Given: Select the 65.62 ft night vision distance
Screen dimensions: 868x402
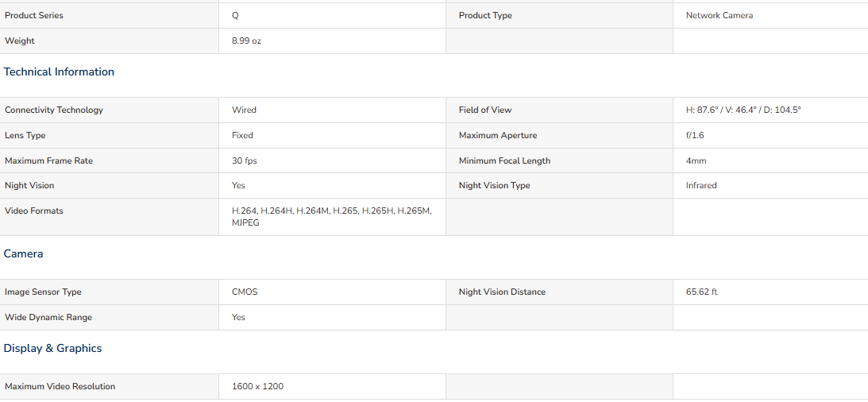Looking at the screenshot, I should pyautogui.click(x=701, y=292).
